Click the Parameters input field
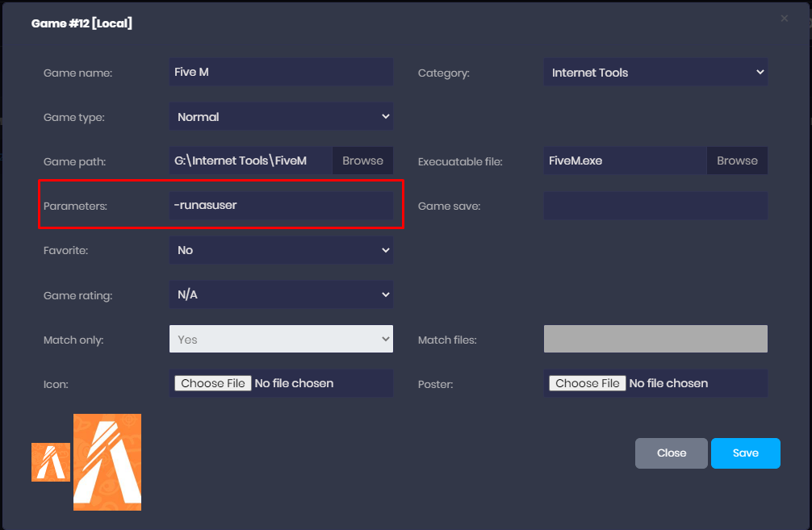 pyautogui.click(x=281, y=206)
